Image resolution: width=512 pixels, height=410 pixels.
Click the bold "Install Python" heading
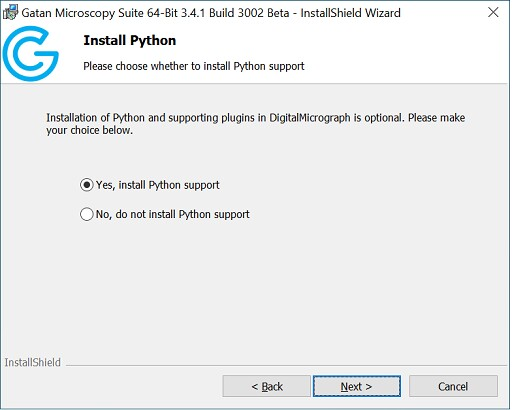coord(130,40)
